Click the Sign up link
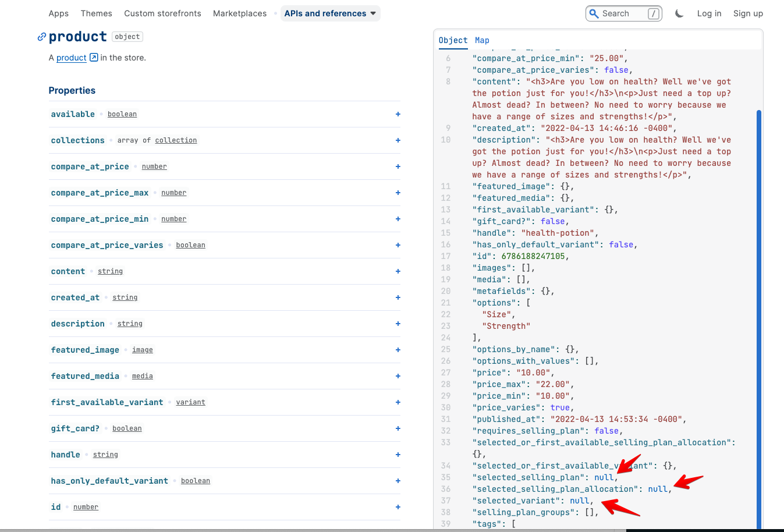The image size is (784, 532). click(x=748, y=13)
